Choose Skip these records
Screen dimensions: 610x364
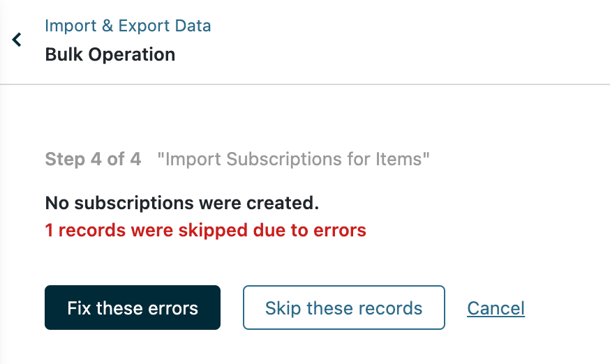(x=343, y=308)
